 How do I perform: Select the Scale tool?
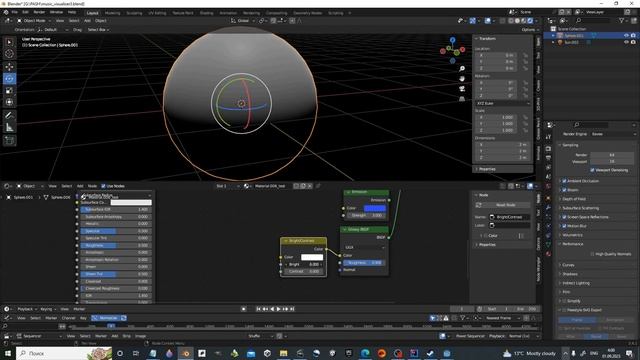9,91
